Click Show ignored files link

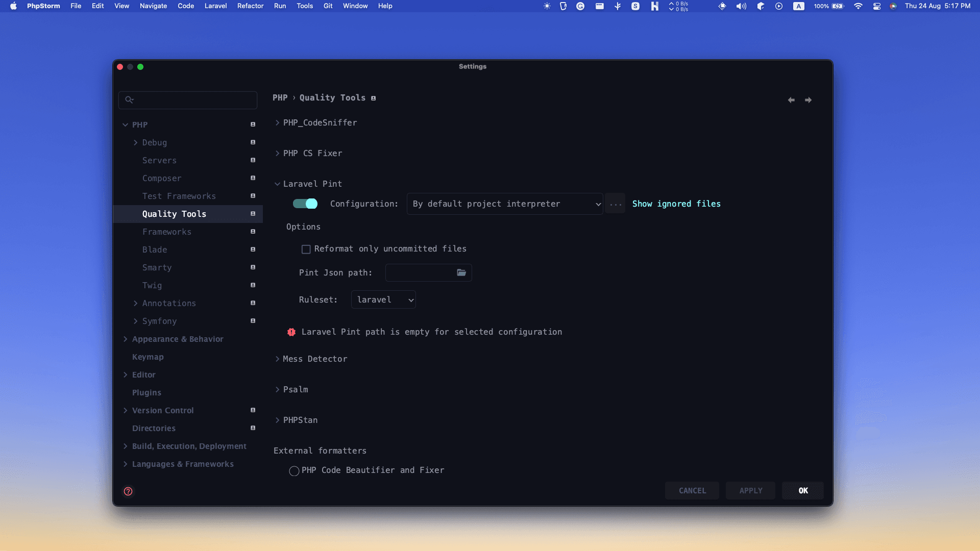pyautogui.click(x=676, y=204)
